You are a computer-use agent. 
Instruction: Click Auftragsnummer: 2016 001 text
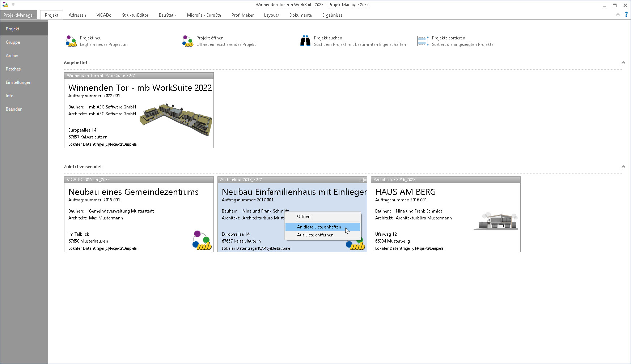click(401, 200)
